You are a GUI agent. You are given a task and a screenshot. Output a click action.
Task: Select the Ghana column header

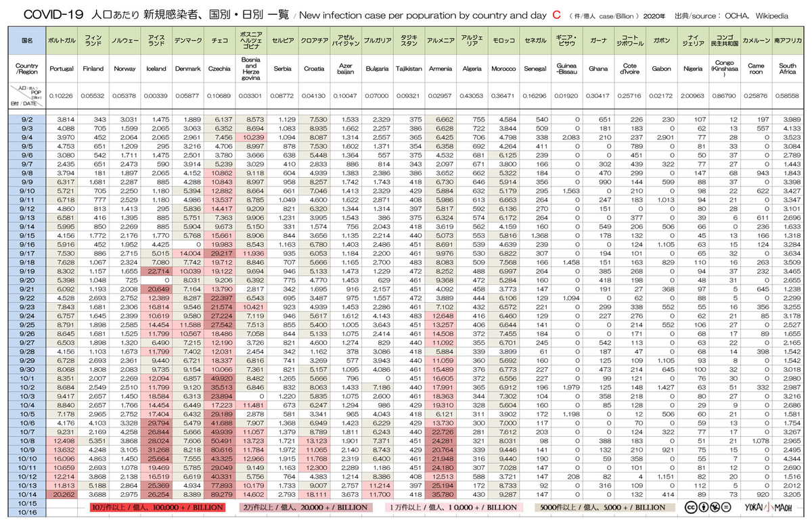(x=597, y=69)
